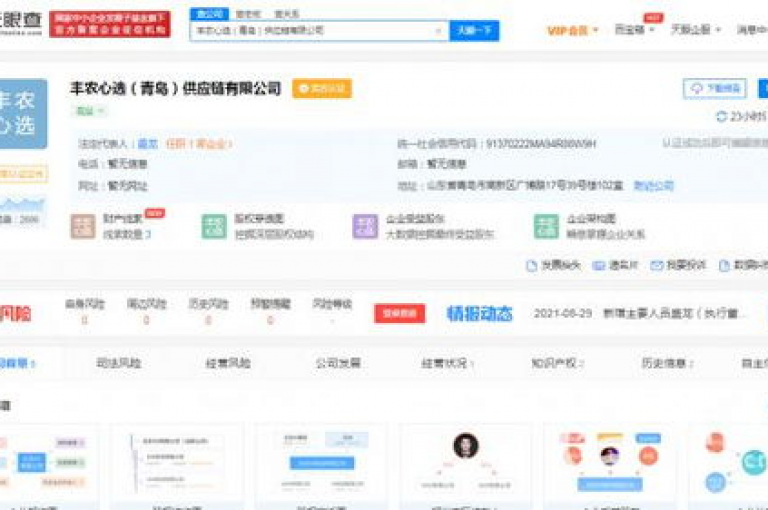The width and height of the screenshot is (768, 510).
Task: Select the unified social credit code text 91370222…
Action: [x=541, y=144]
